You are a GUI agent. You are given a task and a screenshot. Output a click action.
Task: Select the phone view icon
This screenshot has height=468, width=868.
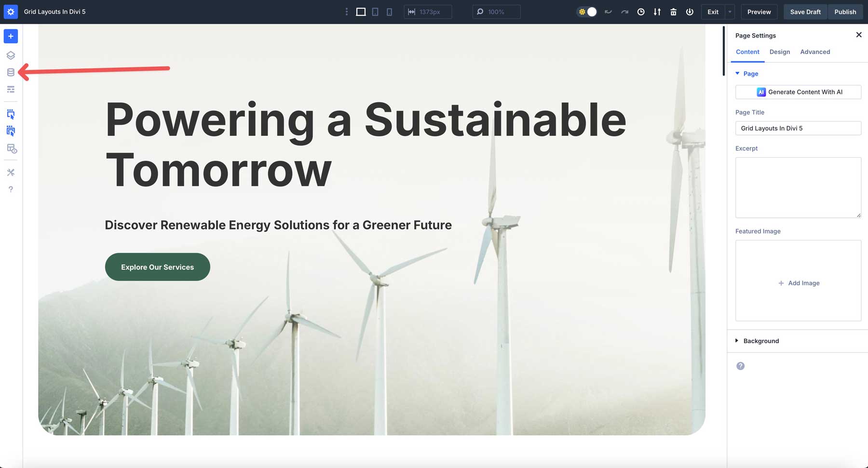[389, 12]
